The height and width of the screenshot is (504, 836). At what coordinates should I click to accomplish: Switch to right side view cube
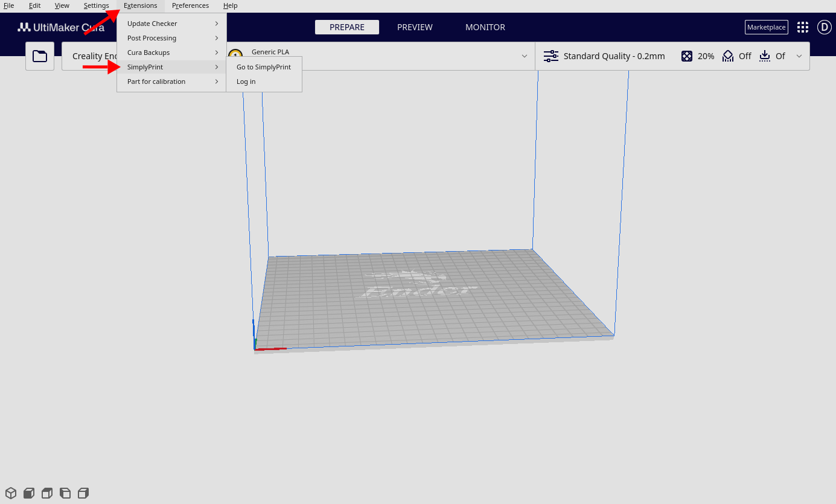[83, 493]
